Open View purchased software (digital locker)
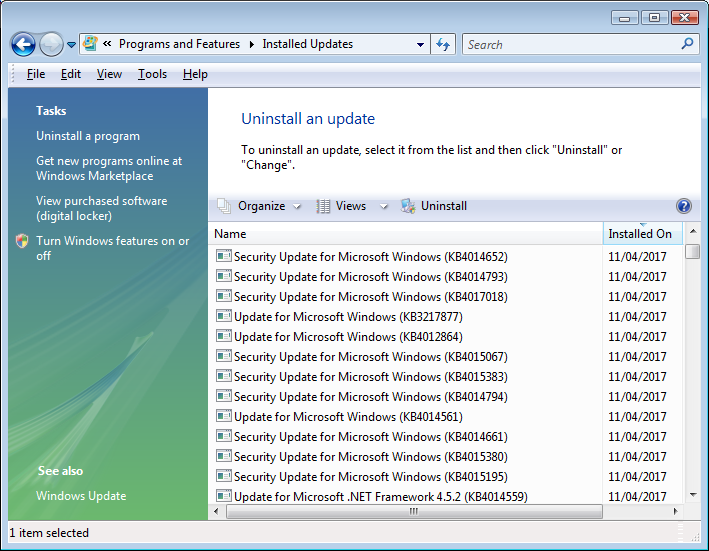Viewport: 709px width, 551px height. click(x=102, y=208)
